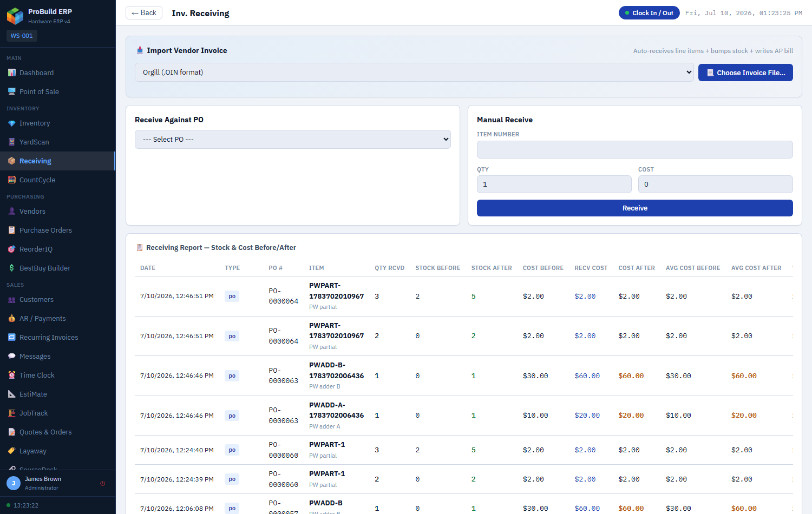Click the blue Receive button

click(635, 208)
